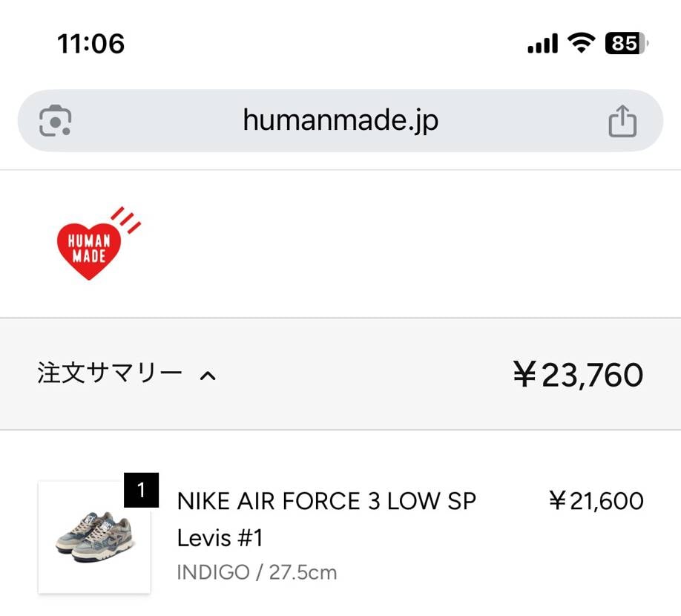The width and height of the screenshot is (681, 616).
Task: Click the NIKE AIR FORCE 3 LOW SP title
Action: click(x=326, y=501)
